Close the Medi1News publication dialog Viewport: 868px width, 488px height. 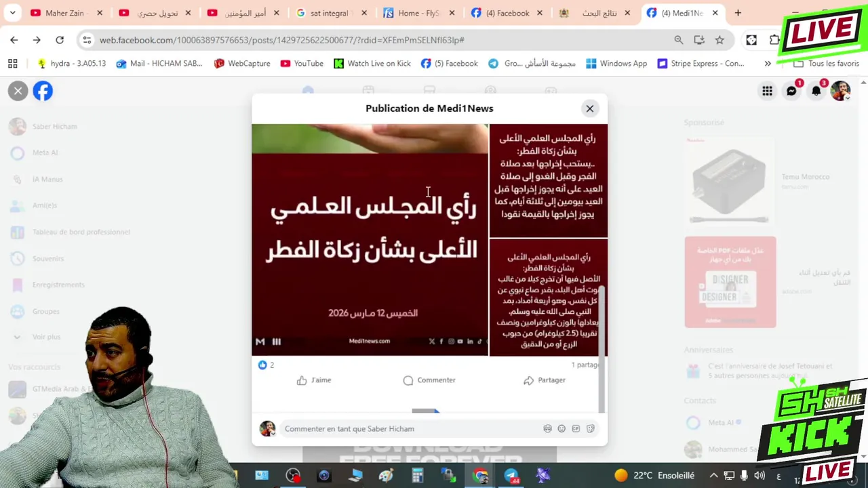tap(590, 108)
